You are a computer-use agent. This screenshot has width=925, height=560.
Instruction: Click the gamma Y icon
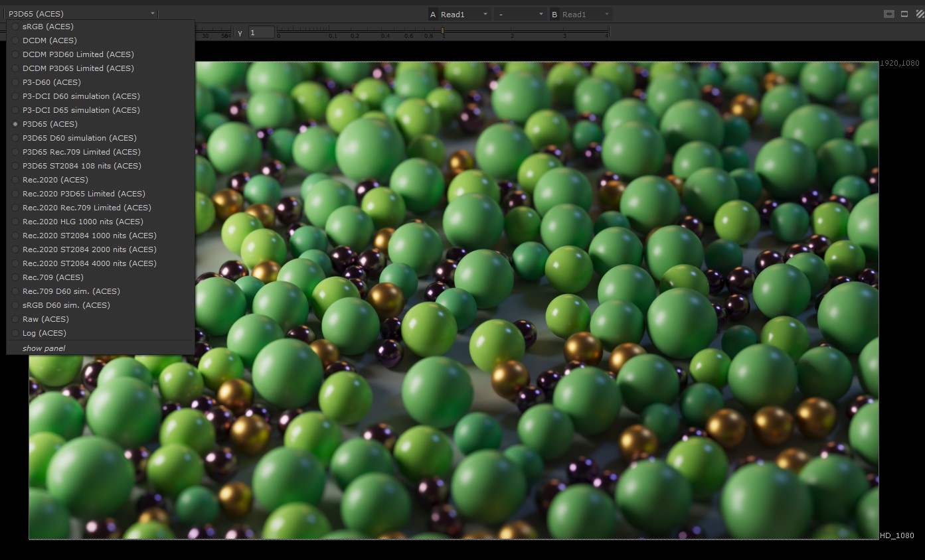tap(240, 33)
